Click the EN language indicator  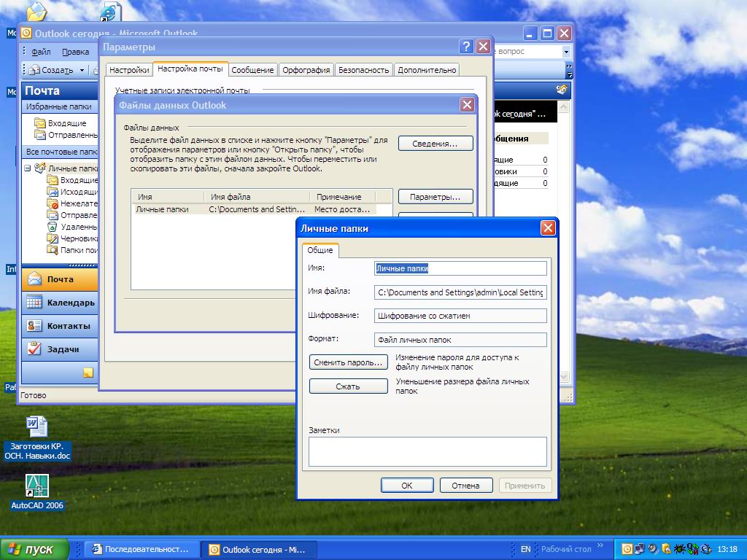pyautogui.click(x=525, y=549)
